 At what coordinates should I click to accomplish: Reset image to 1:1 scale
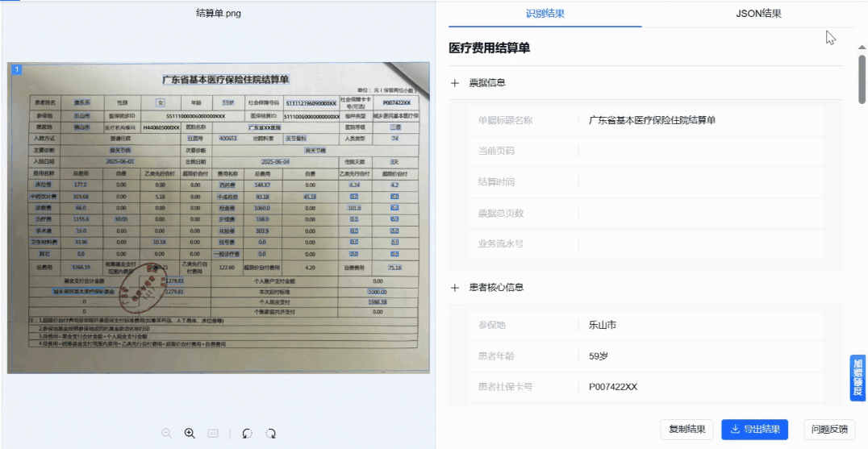213,434
